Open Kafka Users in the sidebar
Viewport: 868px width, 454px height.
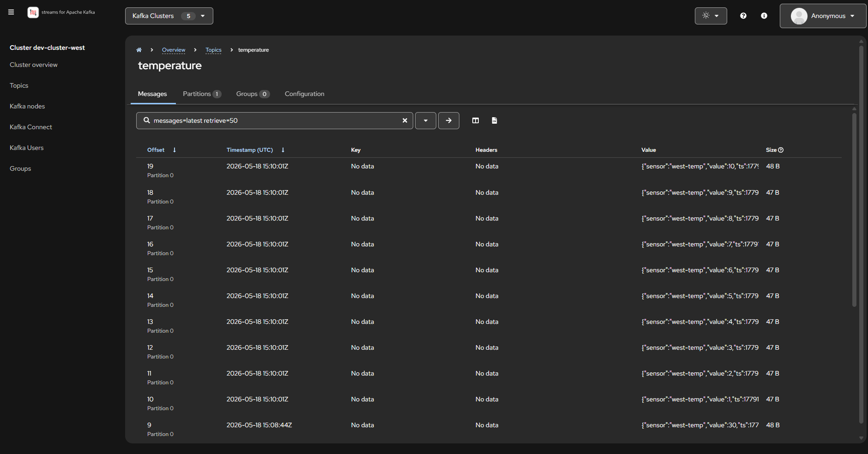pyautogui.click(x=27, y=148)
